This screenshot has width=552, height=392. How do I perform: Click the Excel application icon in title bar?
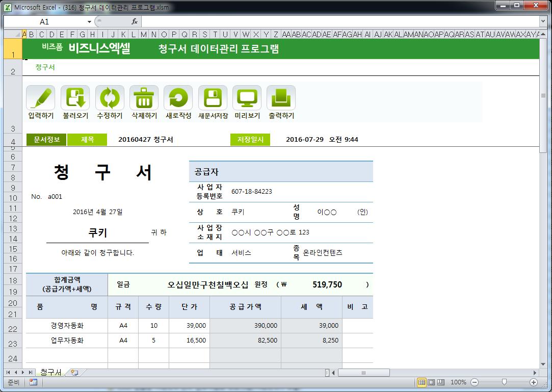[x=8, y=7]
